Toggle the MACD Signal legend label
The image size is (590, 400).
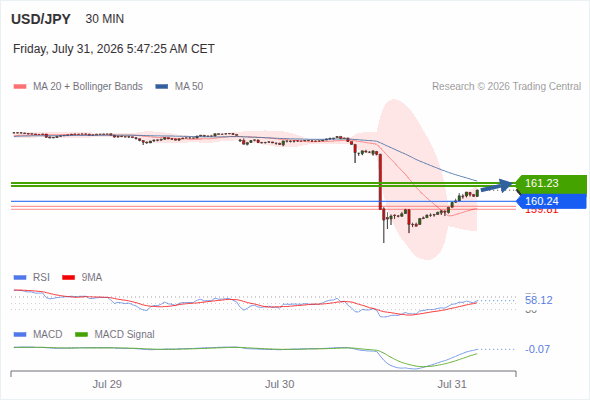[x=124, y=335]
